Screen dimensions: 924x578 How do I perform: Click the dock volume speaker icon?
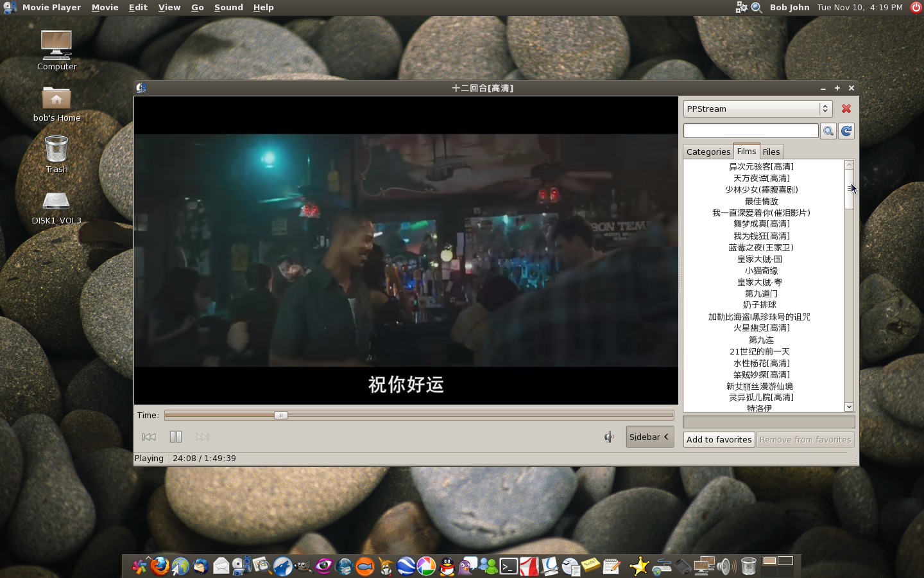[726, 566]
